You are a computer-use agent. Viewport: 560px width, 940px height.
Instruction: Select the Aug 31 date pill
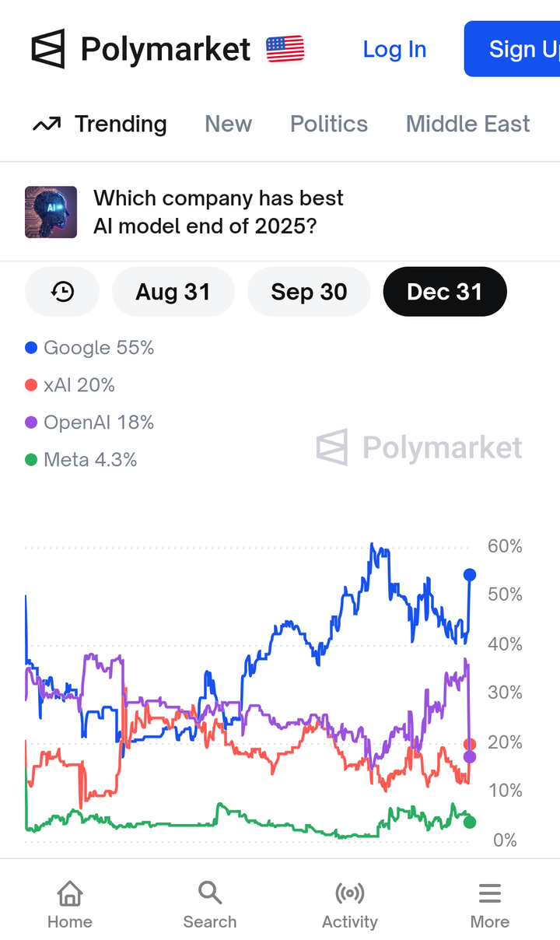click(173, 292)
